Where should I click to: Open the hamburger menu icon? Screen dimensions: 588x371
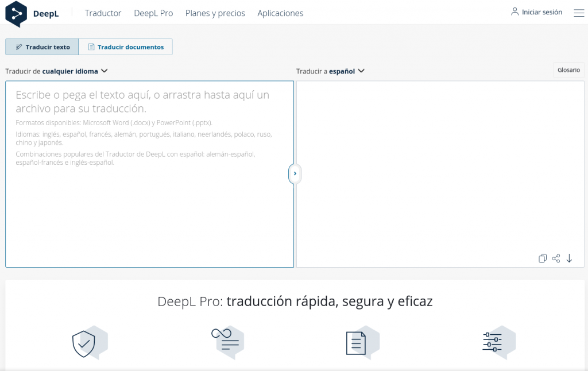[x=579, y=13]
